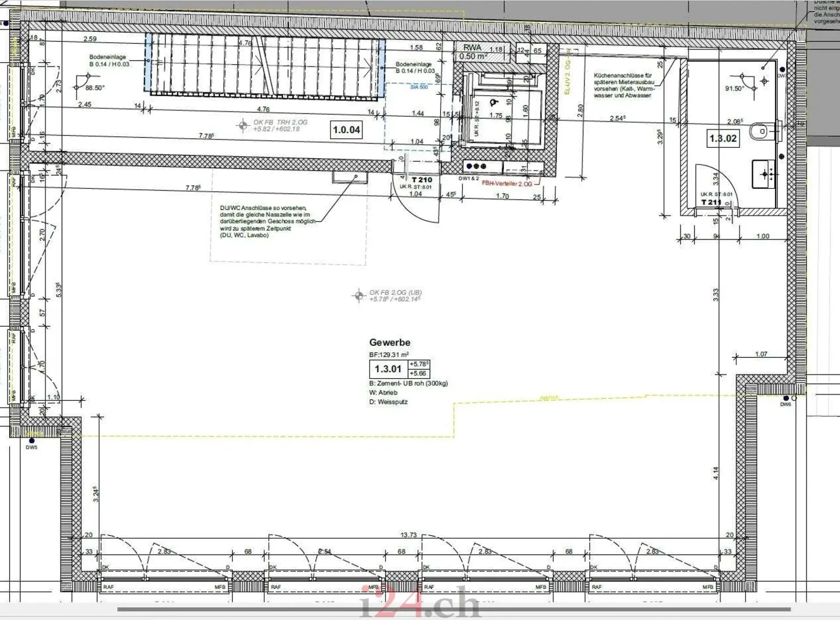Click the DU/WC Anschlüsse annotation note

(x=267, y=222)
